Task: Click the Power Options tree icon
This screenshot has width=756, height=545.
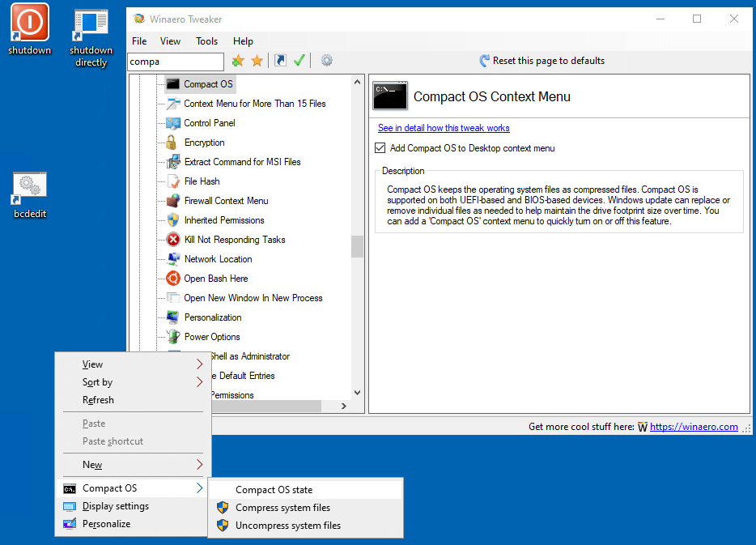Action: click(x=172, y=337)
